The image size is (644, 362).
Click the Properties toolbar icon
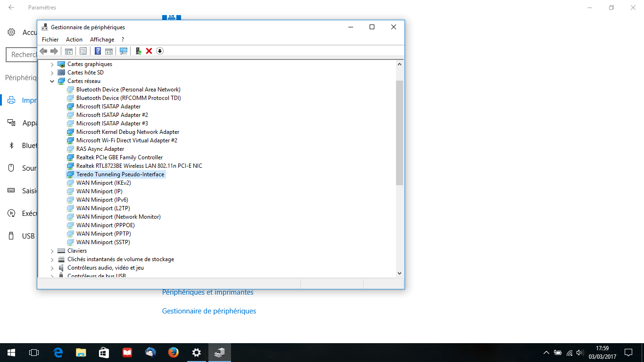(x=83, y=51)
